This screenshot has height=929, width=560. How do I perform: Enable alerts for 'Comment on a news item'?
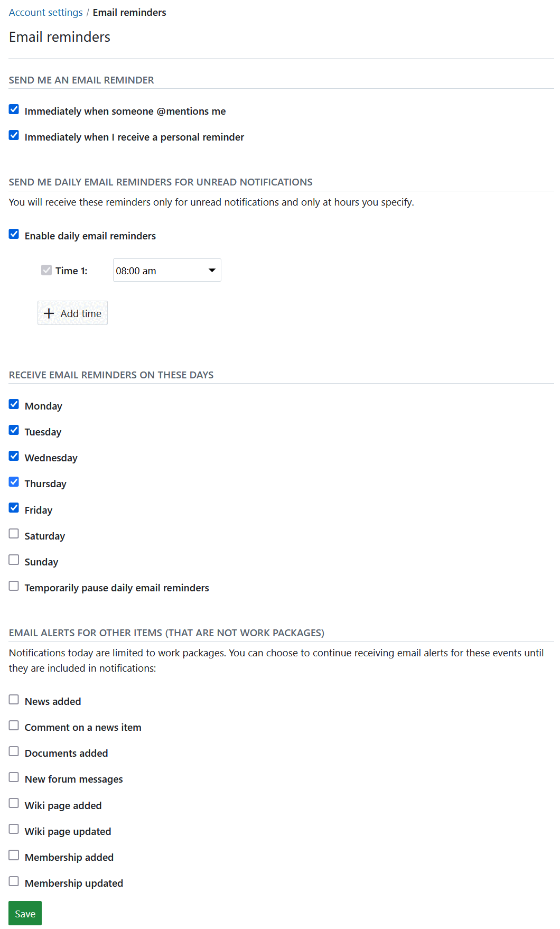click(13, 725)
